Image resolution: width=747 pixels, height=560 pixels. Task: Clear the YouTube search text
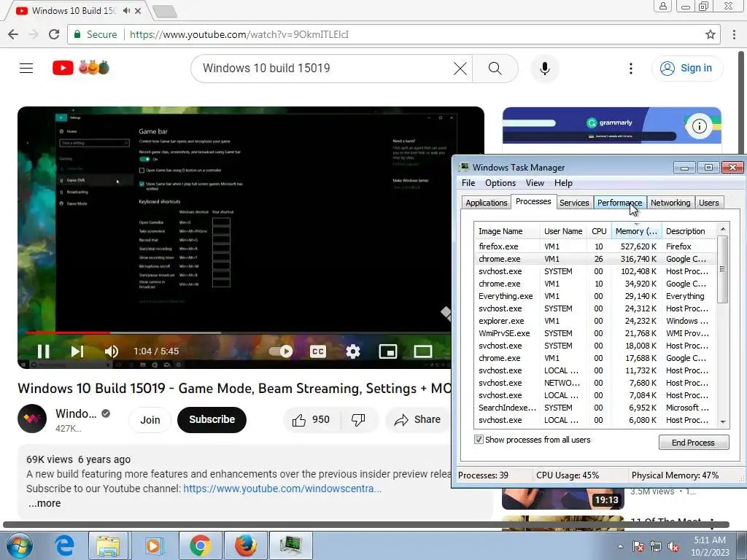click(x=460, y=69)
